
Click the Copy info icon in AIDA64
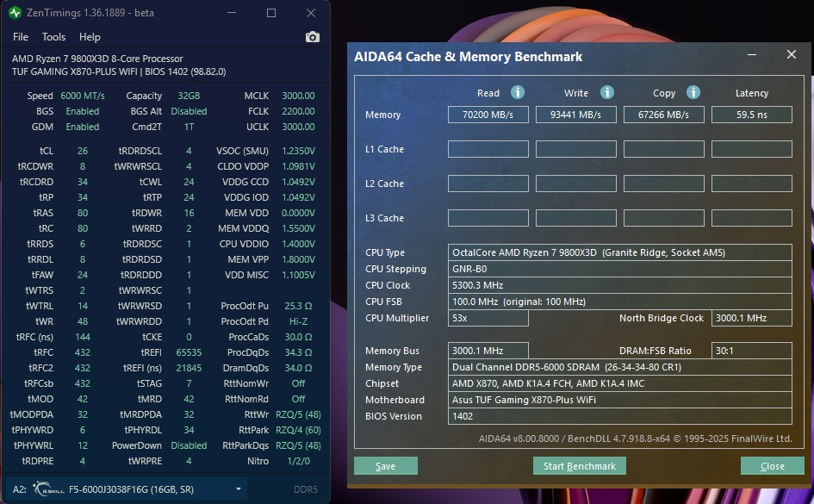click(x=693, y=92)
